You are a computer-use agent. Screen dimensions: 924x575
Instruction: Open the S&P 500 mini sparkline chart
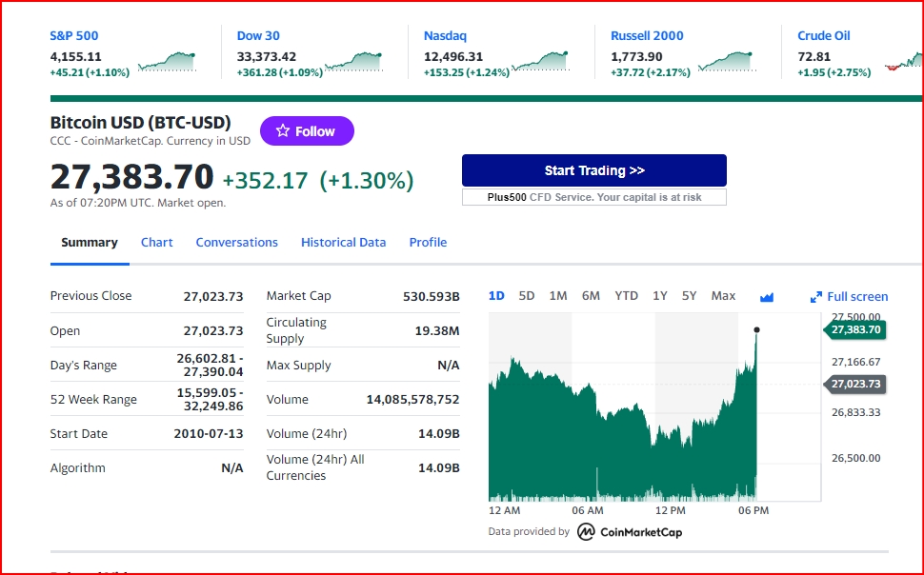(x=167, y=62)
